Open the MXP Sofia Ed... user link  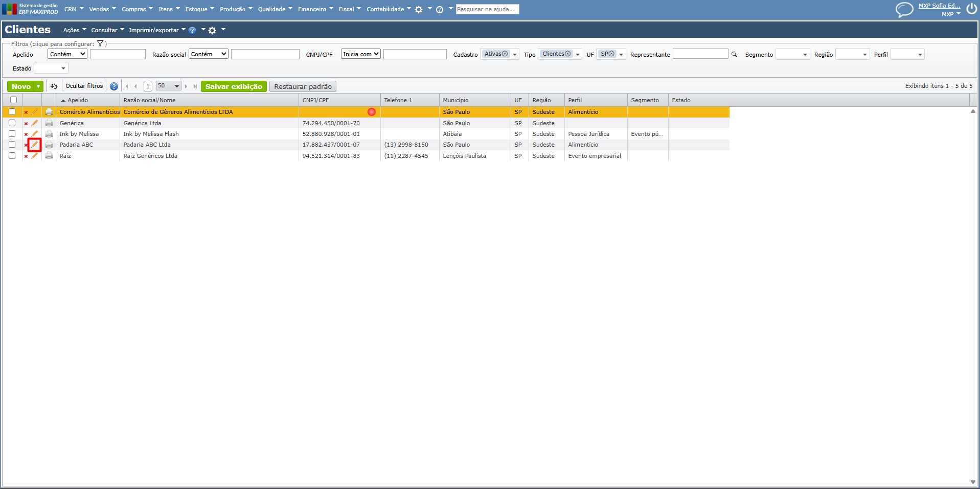click(939, 6)
